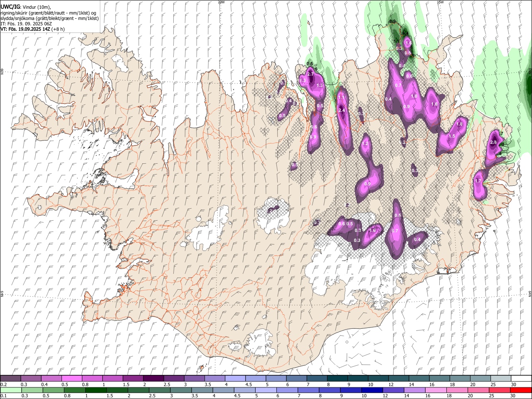Click the 'UWC/IG: Vindur (10m)' title text
The width and height of the screenshot is (532, 399).
[x=26, y=7]
